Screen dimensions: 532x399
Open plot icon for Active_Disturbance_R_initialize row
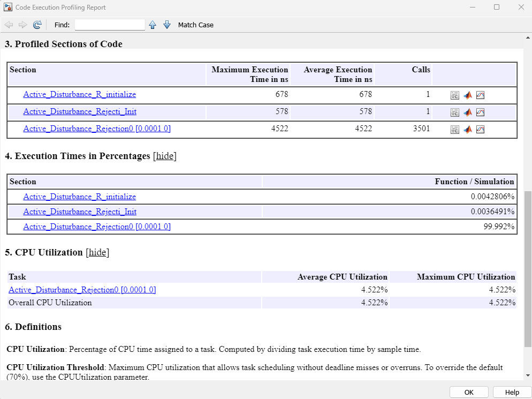(480, 95)
